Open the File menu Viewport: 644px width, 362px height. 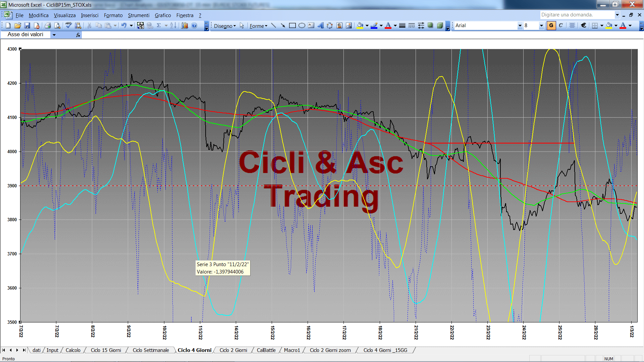coord(19,15)
